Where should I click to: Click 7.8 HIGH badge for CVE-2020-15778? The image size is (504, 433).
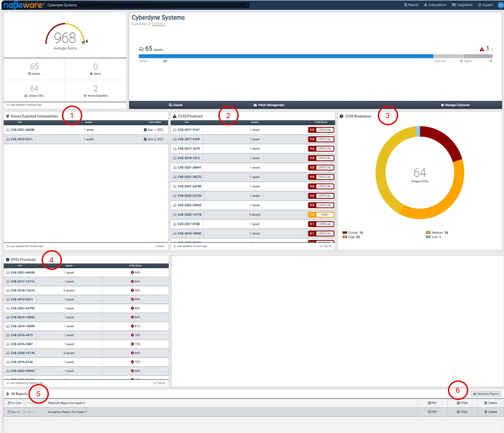321,215
